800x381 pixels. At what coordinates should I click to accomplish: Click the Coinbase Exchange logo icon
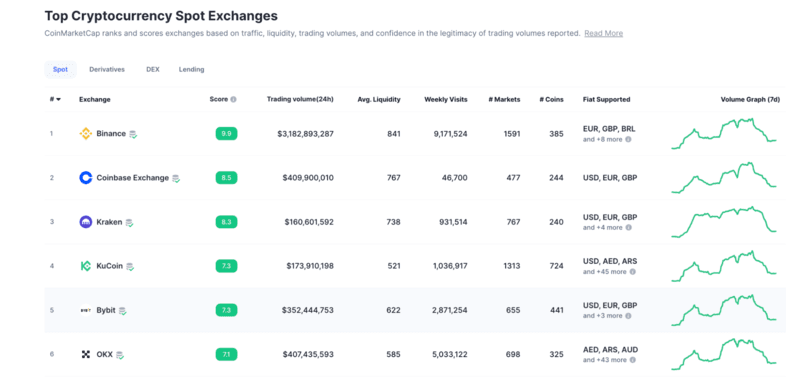tap(85, 177)
